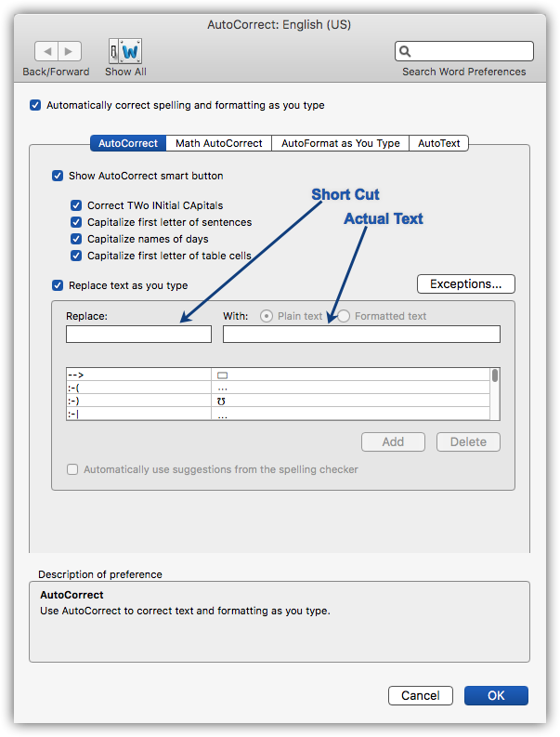This screenshot has width=560, height=737.
Task: Open the Exceptions dialog
Action: 466,283
